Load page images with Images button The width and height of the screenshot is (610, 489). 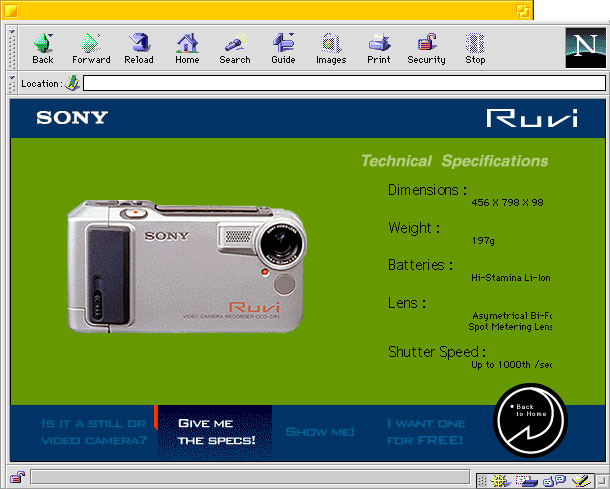[x=331, y=49]
